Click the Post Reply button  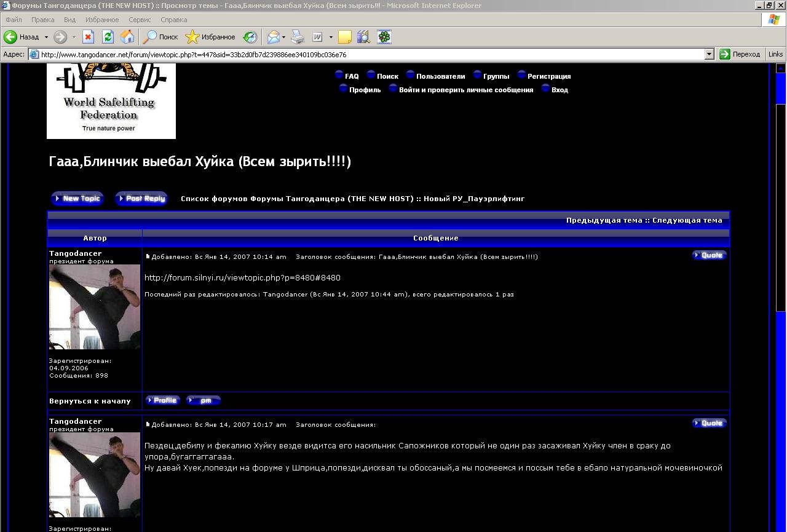141,199
